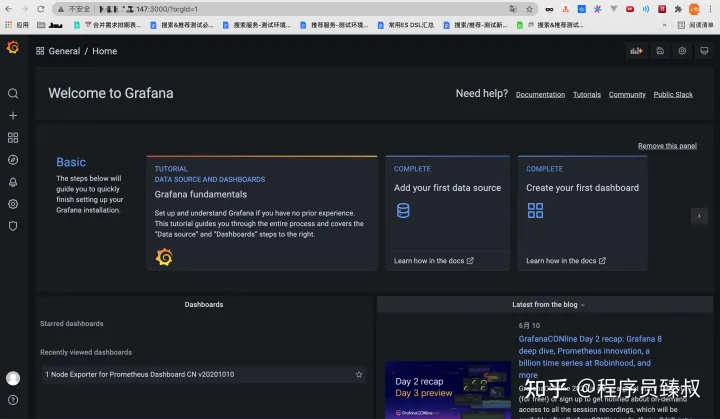This screenshot has width=720, height=419.
Task: Click the General breadcrumb
Action: coord(64,51)
